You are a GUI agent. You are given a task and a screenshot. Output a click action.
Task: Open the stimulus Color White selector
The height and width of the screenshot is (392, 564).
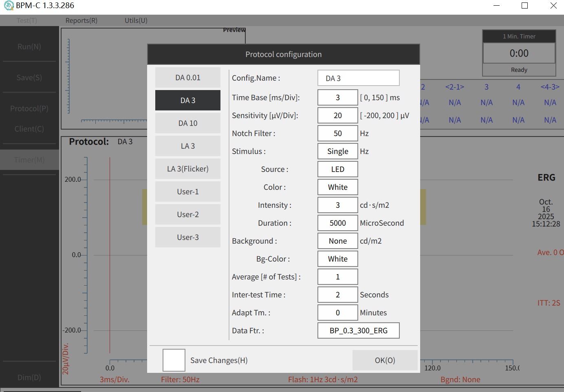[x=337, y=187]
